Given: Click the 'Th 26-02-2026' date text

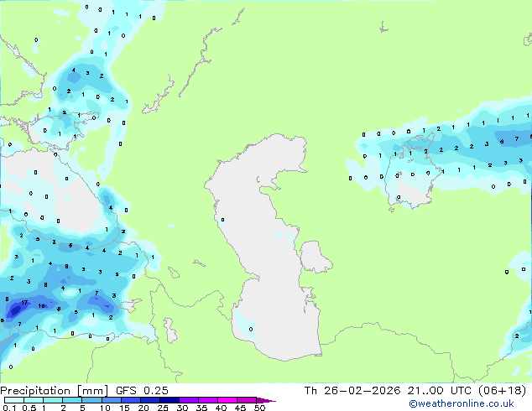Looking at the screenshot, I should point(352,391).
